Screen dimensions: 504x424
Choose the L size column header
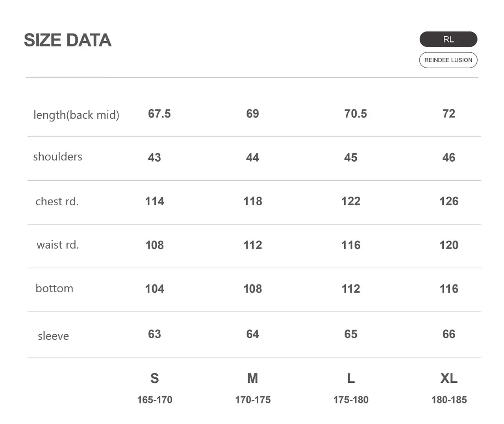(351, 378)
